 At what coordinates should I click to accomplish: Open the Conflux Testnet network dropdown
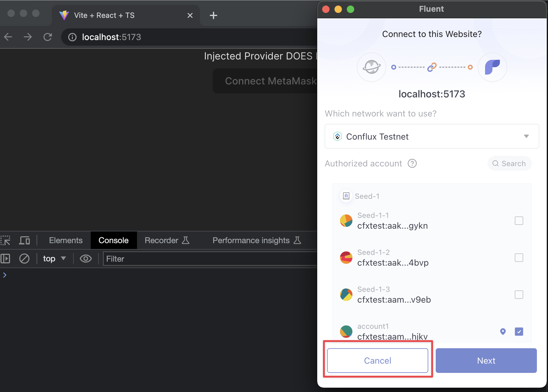[432, 136]
